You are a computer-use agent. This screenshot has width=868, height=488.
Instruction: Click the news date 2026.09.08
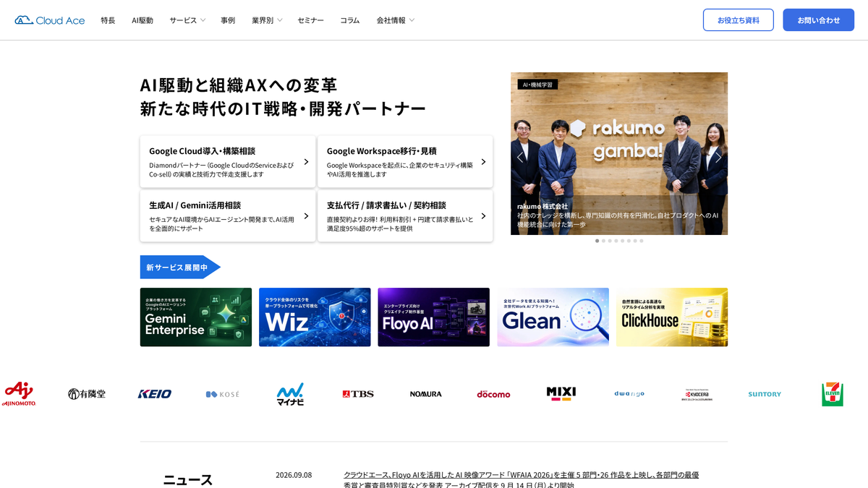[294, 475]
